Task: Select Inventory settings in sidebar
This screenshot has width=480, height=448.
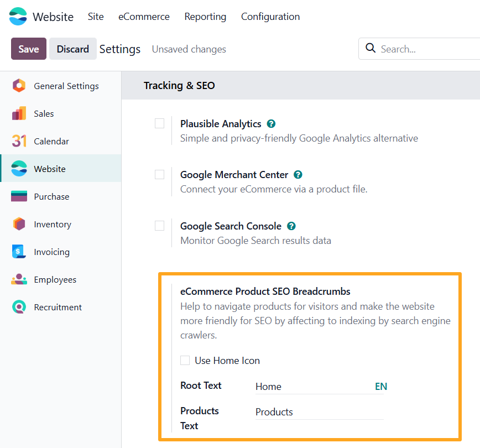Action: [x=61, y=224]
